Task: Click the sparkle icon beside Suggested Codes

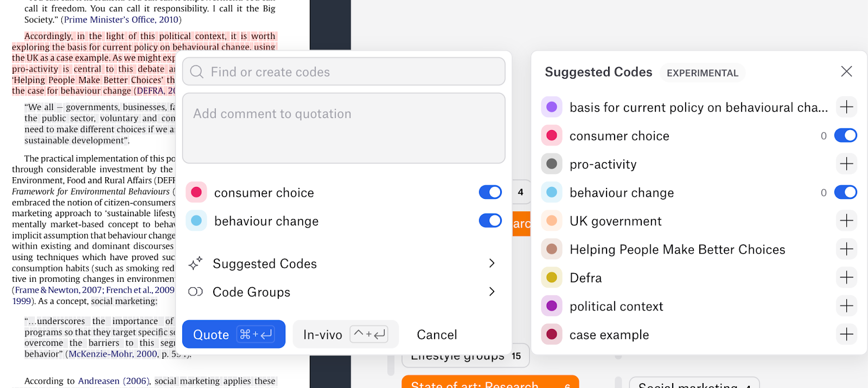Action: click(x=196, y=263)
